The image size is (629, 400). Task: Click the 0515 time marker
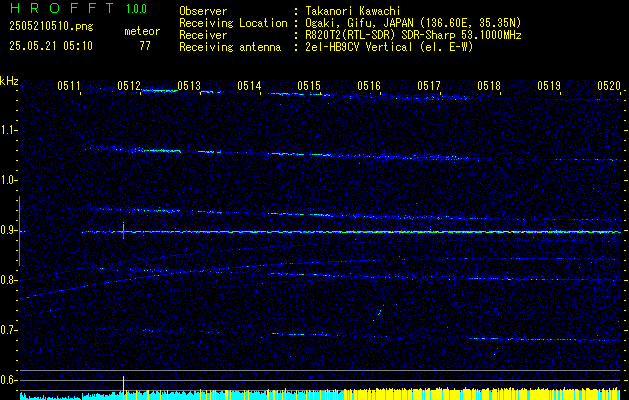309,85
